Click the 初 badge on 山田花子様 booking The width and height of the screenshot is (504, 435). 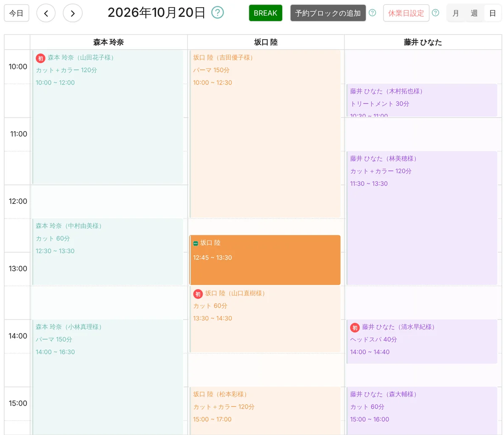[x=40, y=58]
